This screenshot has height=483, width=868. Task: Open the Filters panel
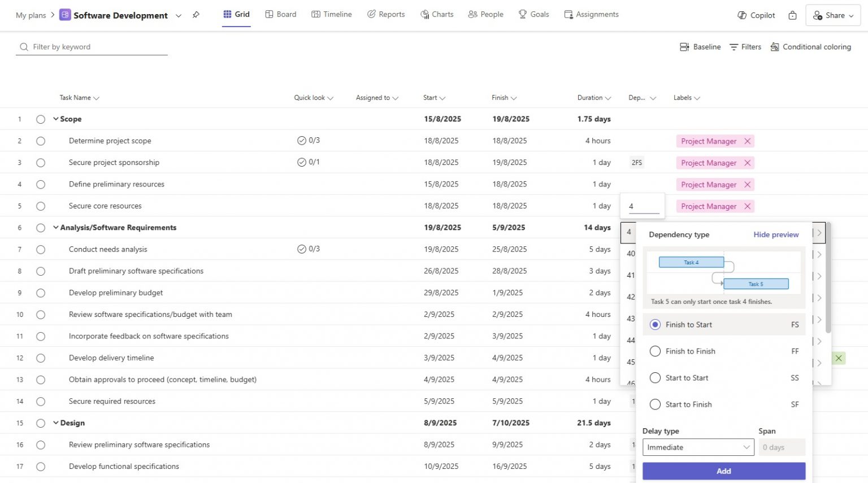(x=745, y=47)
